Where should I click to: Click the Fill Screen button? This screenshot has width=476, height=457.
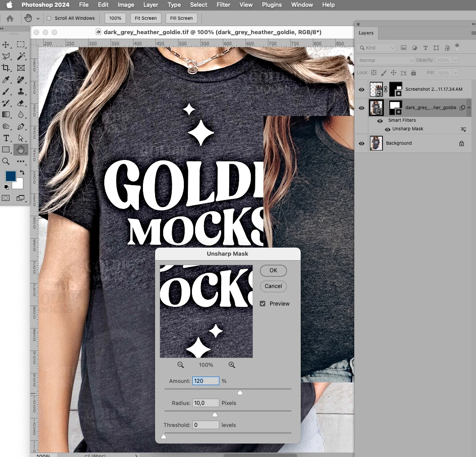(181, 18)
